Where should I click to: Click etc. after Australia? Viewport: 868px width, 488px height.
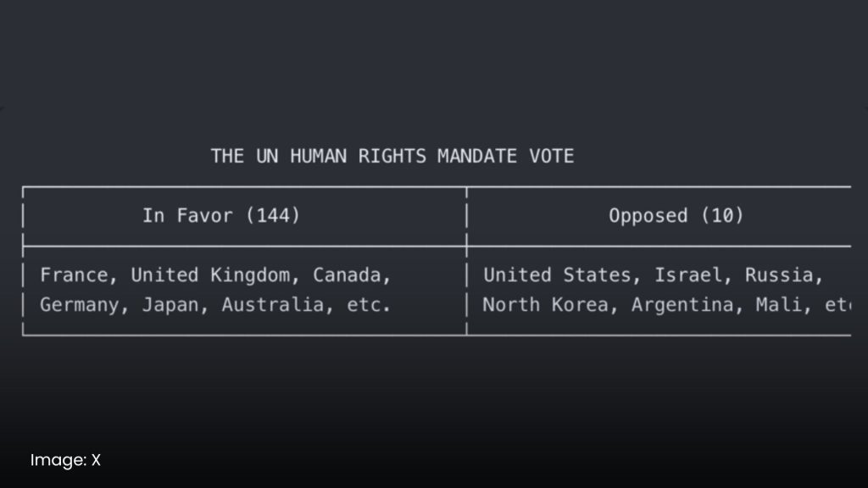[369, 305]
